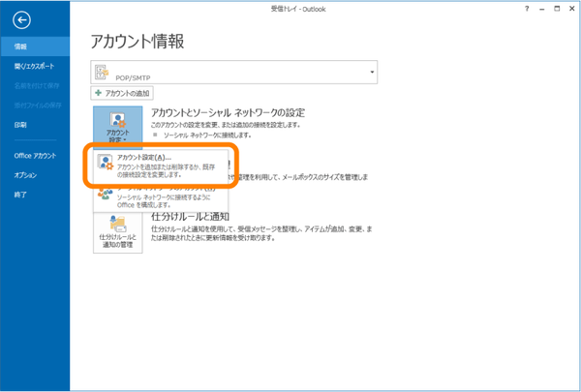Close the Outlook window
The width and height of the screenshot is (581, 392).
pyautogui.click(x=571, y=9)
